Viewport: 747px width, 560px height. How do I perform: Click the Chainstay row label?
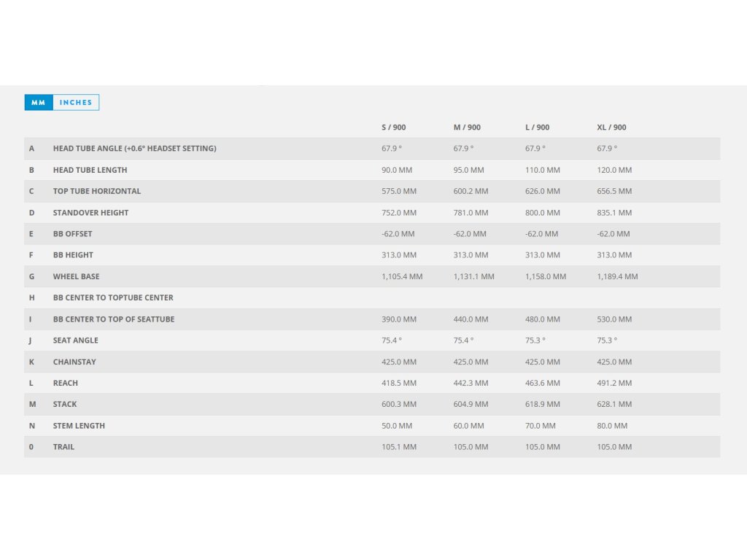click(x=74, y=362)
